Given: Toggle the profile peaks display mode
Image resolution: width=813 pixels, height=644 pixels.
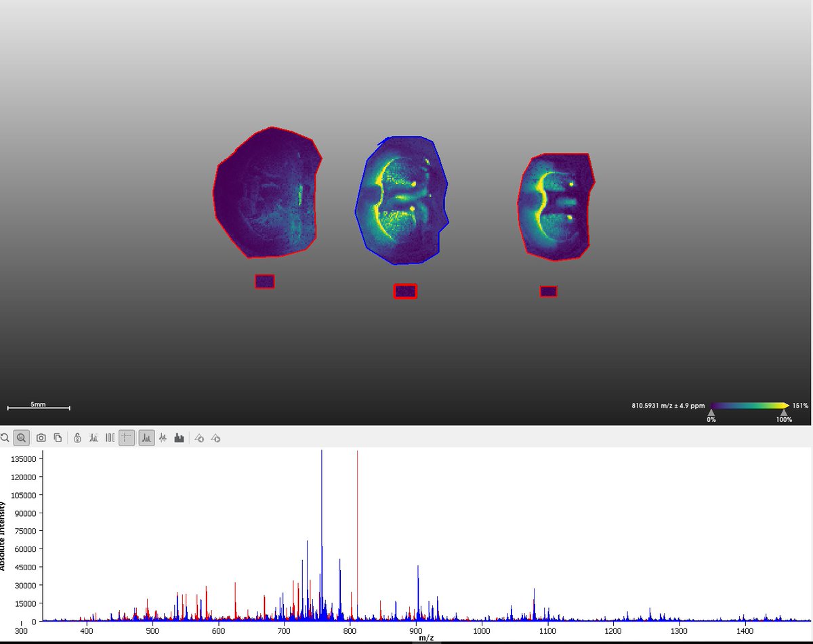Looking at the screenshot, I should [x=146, y=438].
